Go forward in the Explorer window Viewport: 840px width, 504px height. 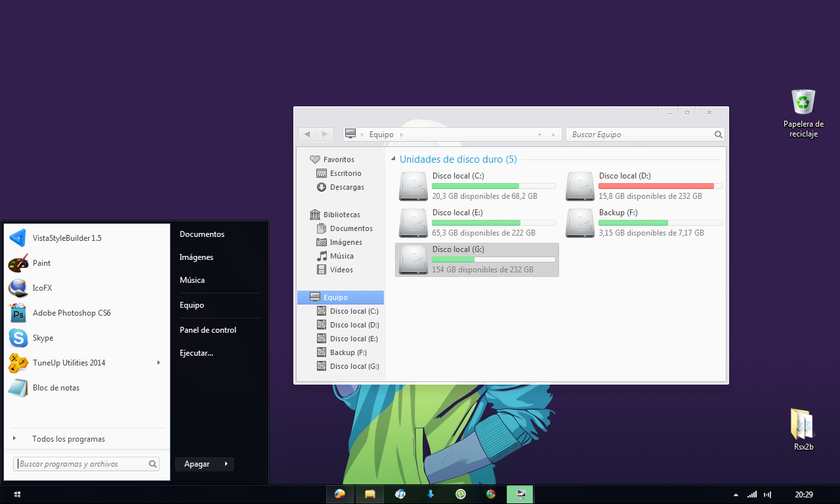click(x=324, y=134)
